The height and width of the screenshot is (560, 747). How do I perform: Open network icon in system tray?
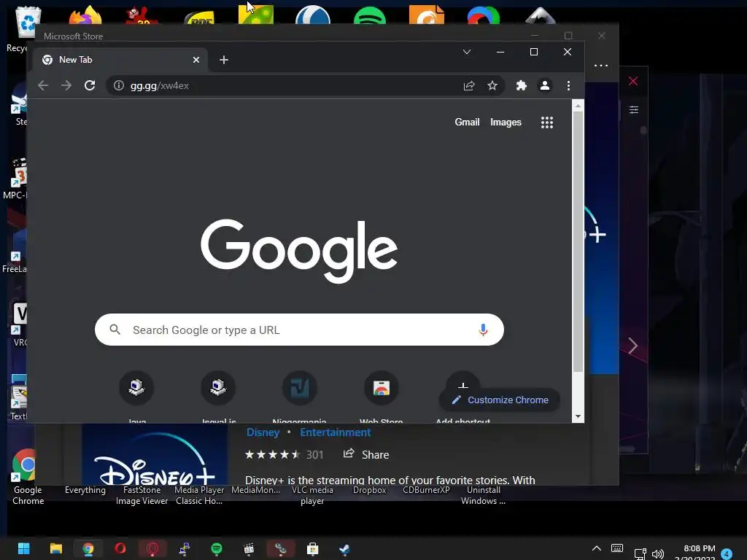(x=640, y=554)
